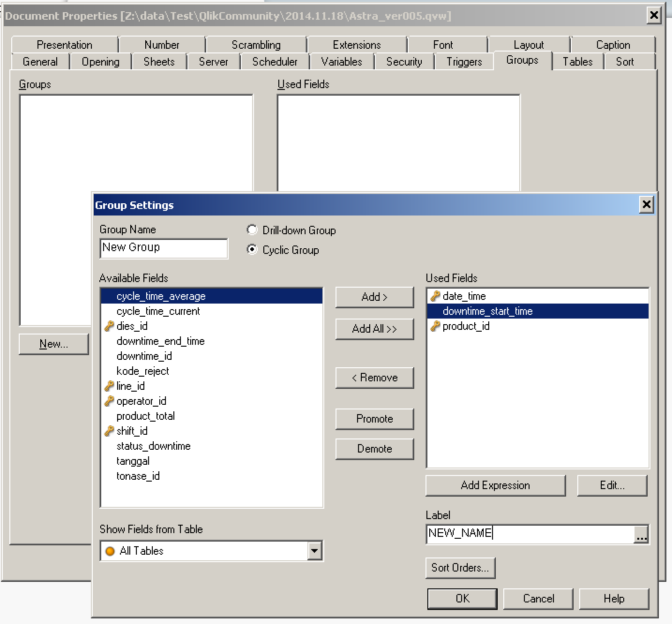Click the ellipsis button next to Label field

click(642, 534)
